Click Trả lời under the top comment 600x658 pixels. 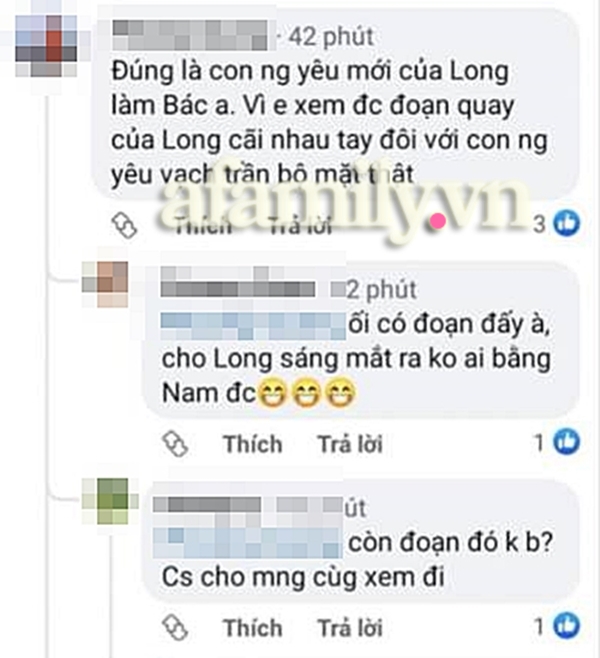point(300,227)
